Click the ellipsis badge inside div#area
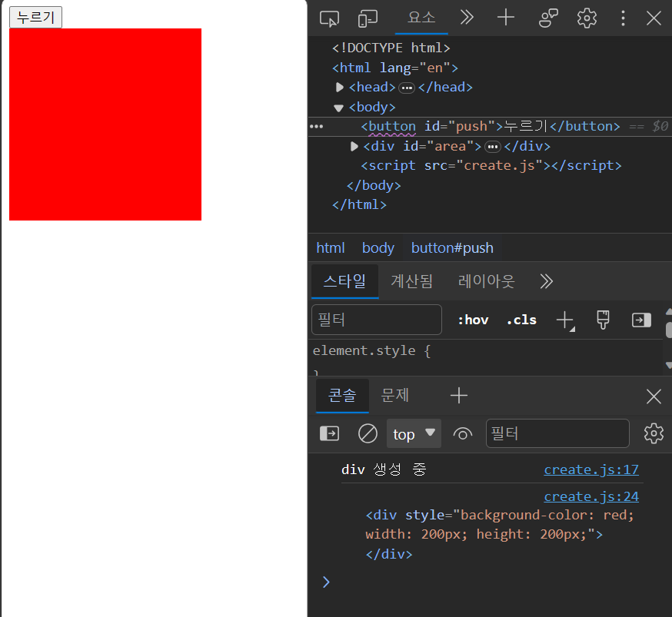The height and width of the screenshot is (617, 672). 492,147
